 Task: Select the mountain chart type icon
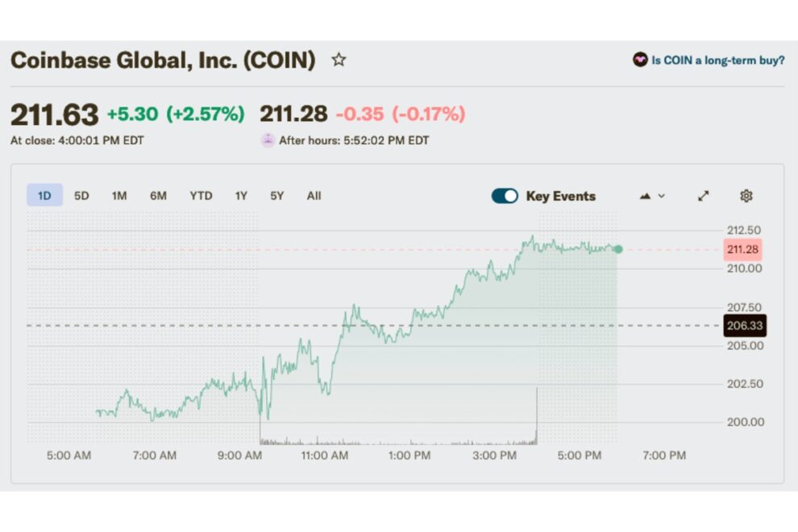(644, 196)
